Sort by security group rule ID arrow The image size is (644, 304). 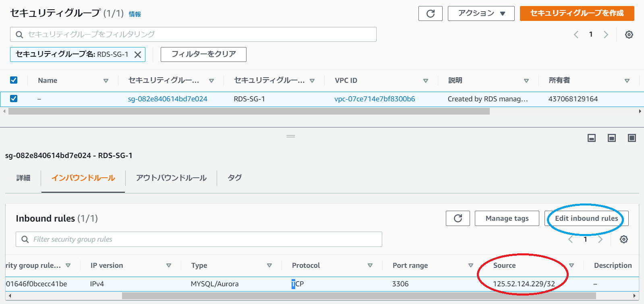(68, 265)
